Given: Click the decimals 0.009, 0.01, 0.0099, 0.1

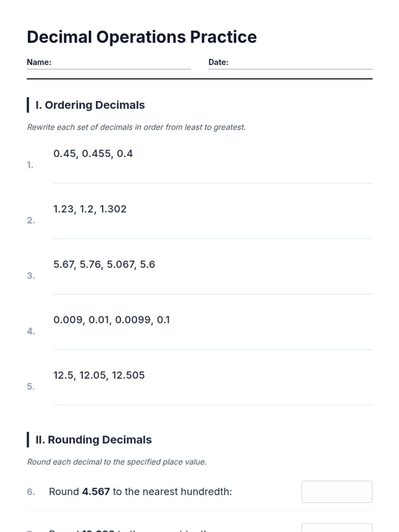Looking at the screenshot, I should [111, 320].
